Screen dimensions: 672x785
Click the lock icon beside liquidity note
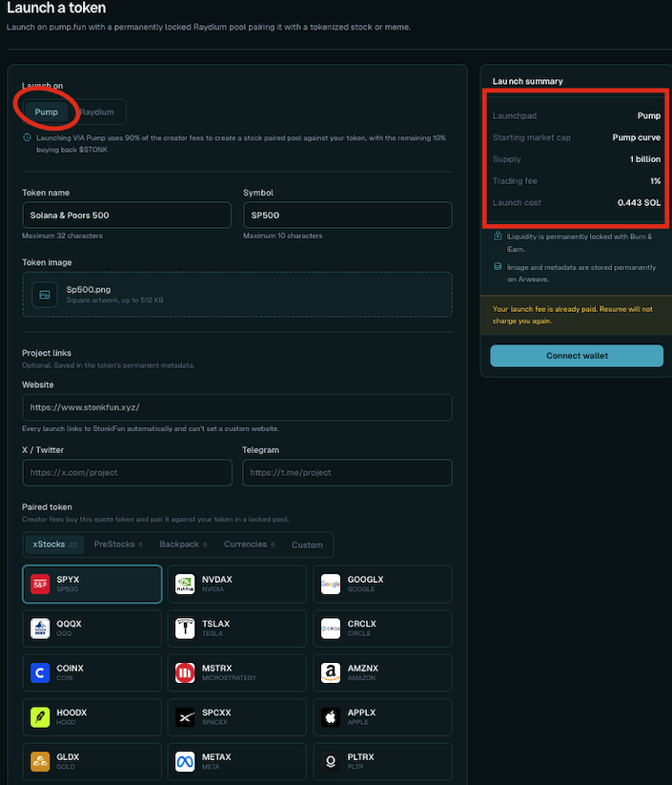(x=498, y=236)
